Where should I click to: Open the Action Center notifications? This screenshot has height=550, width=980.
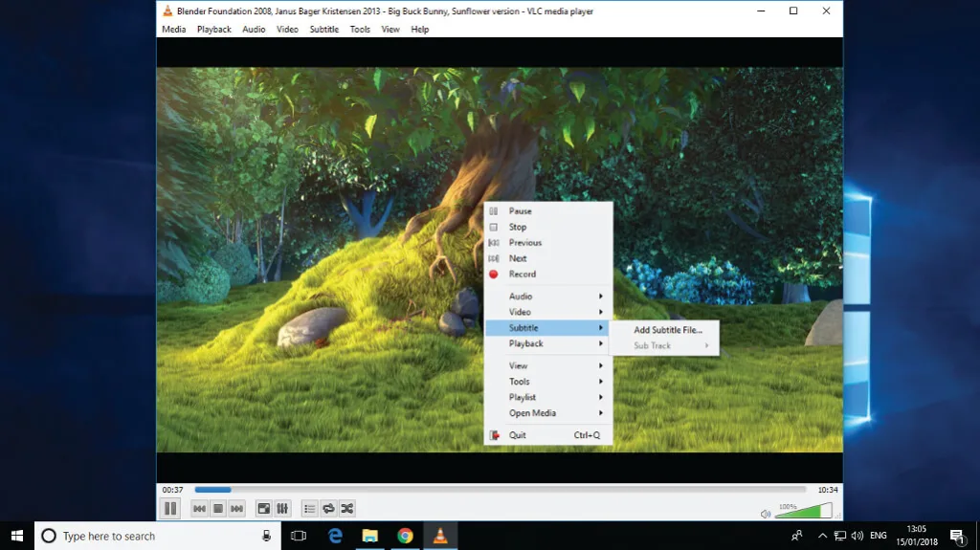[957, 536]
